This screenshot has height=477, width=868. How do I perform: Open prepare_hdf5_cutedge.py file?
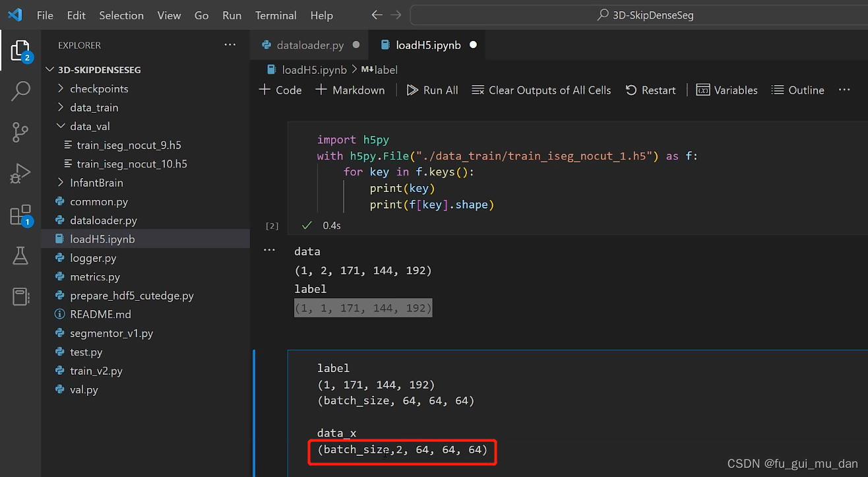[x=132, y=296]
